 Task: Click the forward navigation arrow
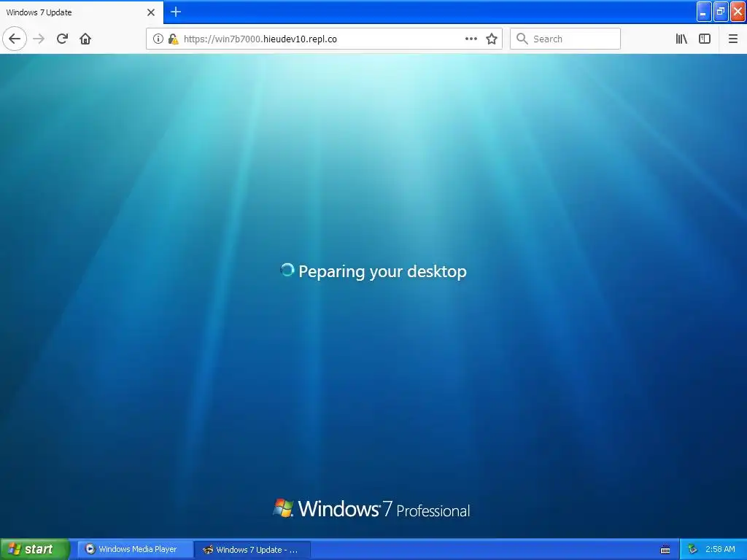tap(39, 39)
